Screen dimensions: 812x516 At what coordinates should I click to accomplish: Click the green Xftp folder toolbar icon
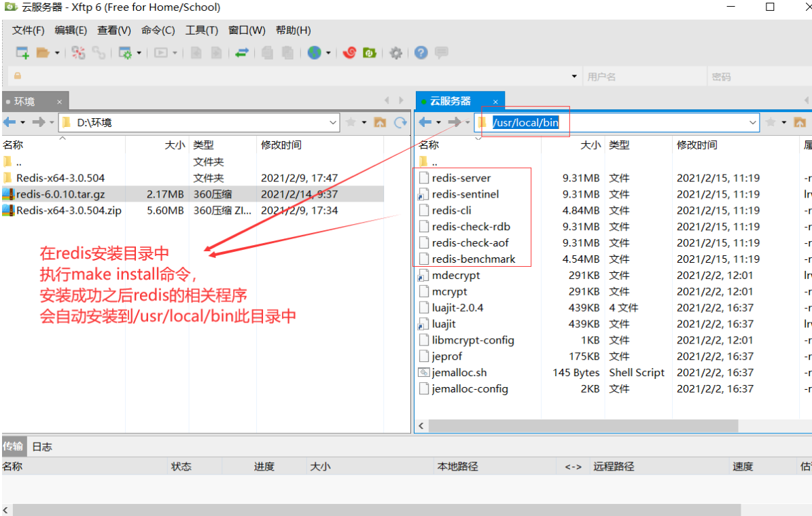[x=369, y=52]
